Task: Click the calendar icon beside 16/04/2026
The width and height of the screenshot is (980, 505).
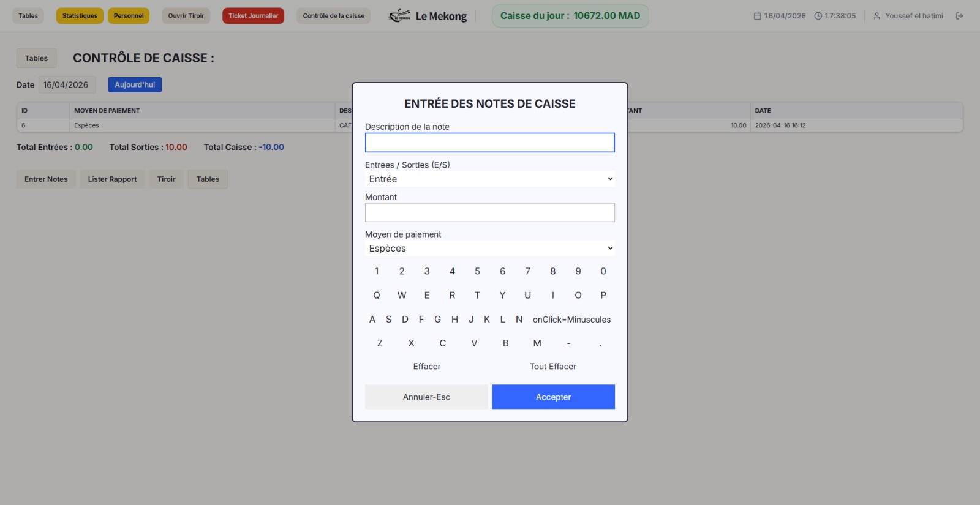Action: tap(757, 16)
